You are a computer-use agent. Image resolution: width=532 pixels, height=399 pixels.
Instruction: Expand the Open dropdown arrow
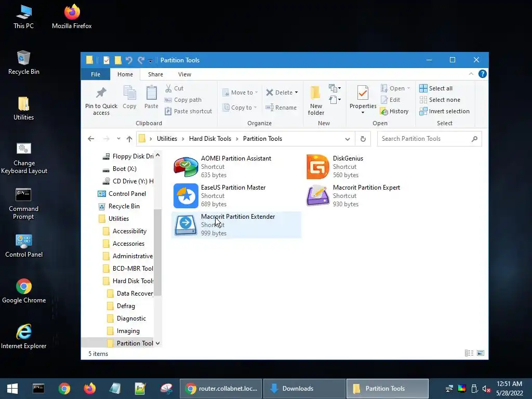tap(408, 88)
